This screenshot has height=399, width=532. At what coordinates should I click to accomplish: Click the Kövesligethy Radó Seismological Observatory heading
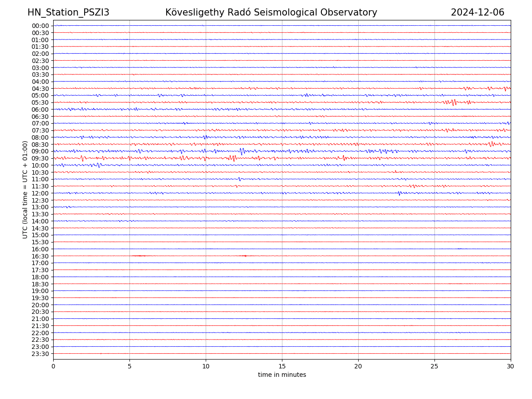click(x=271, y=12)
